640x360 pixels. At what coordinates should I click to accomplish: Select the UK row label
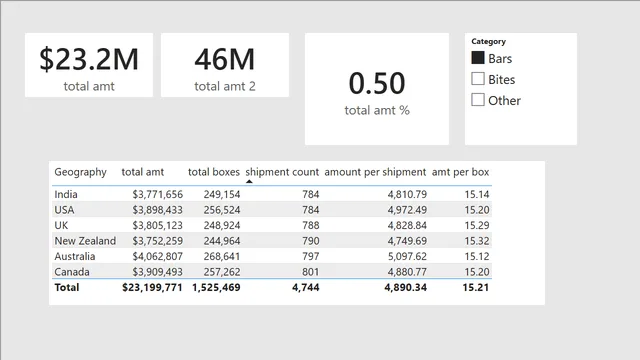pos(61,225)
